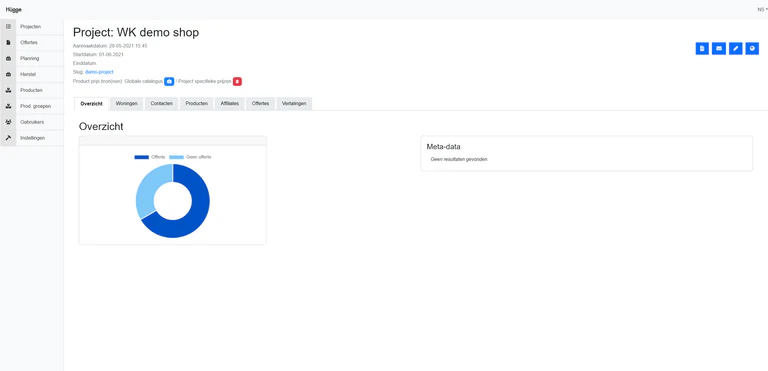Click the blue globe button at top right
The width and height of the screenshot is (768, 371).
coord(752,48)
